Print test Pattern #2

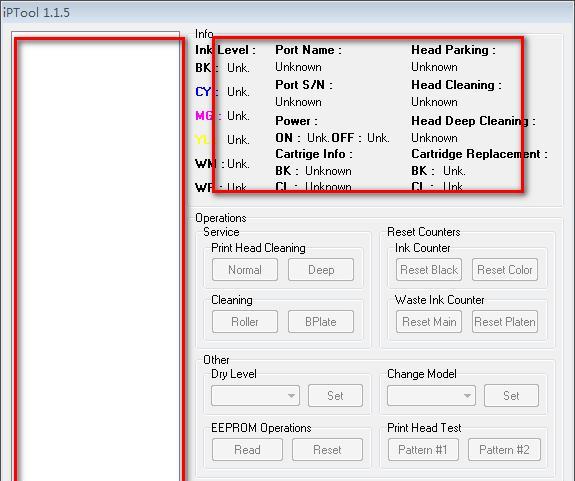pyautogui.click(x=504, y=450)
